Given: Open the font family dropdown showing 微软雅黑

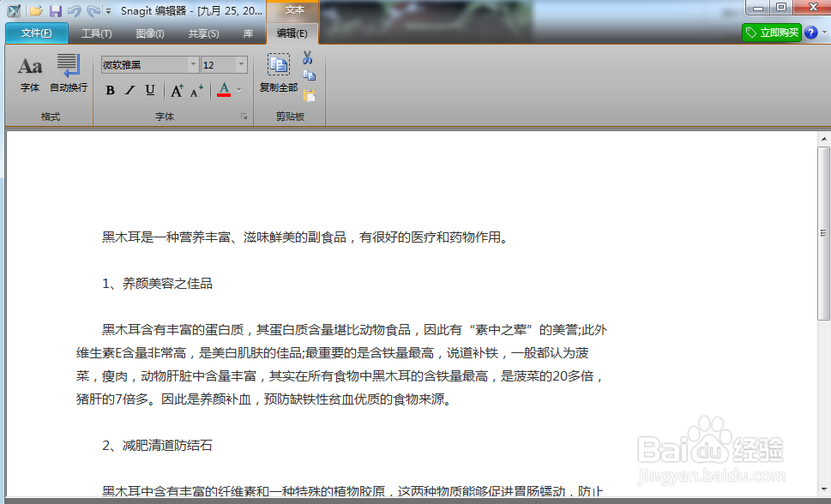Looking at the screenshot, I should pos(192,63).
